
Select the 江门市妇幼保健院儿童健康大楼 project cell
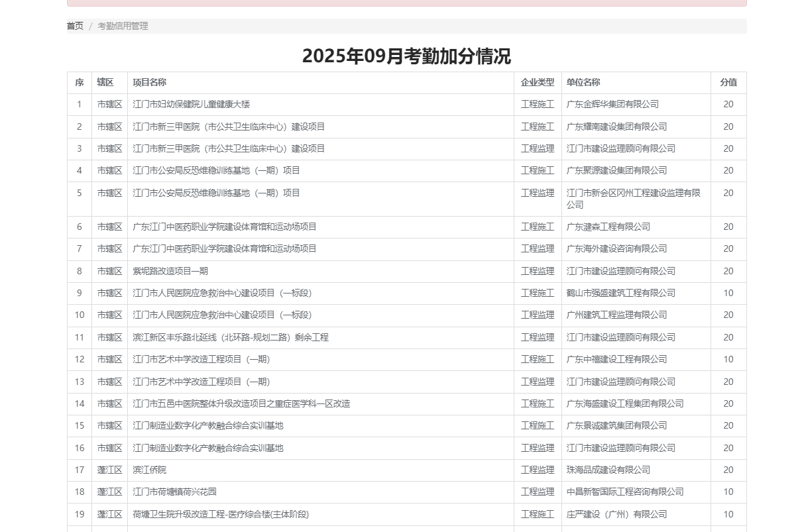[192, 105]
